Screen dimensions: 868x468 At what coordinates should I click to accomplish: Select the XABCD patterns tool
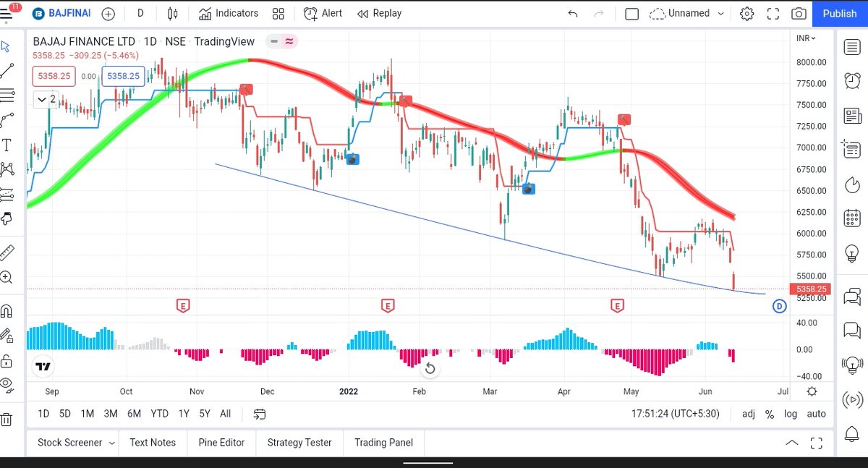[x=7, y=169]
